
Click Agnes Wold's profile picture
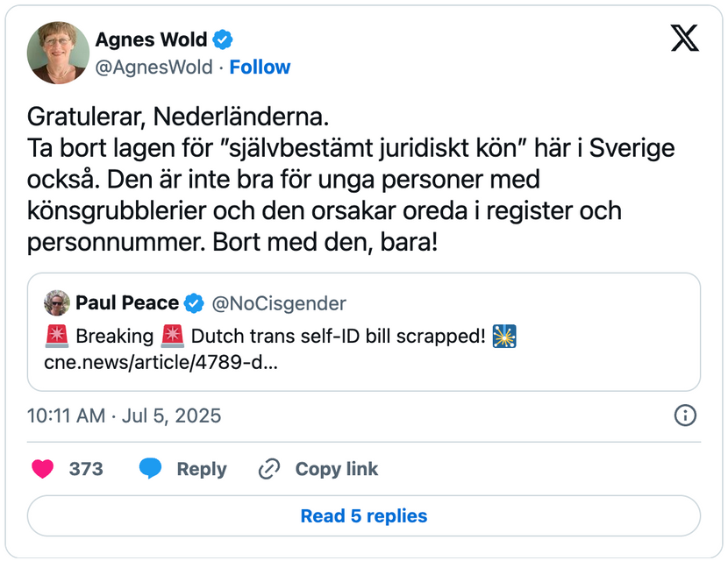click(60, 53)
